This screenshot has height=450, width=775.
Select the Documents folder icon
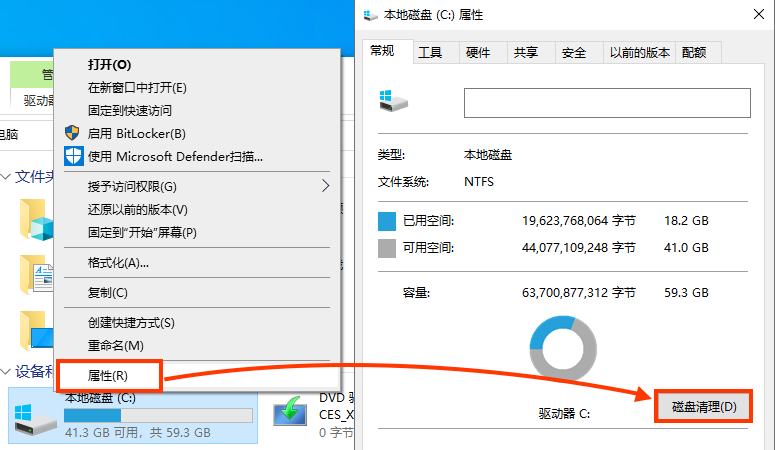click(x=37, y=275)
